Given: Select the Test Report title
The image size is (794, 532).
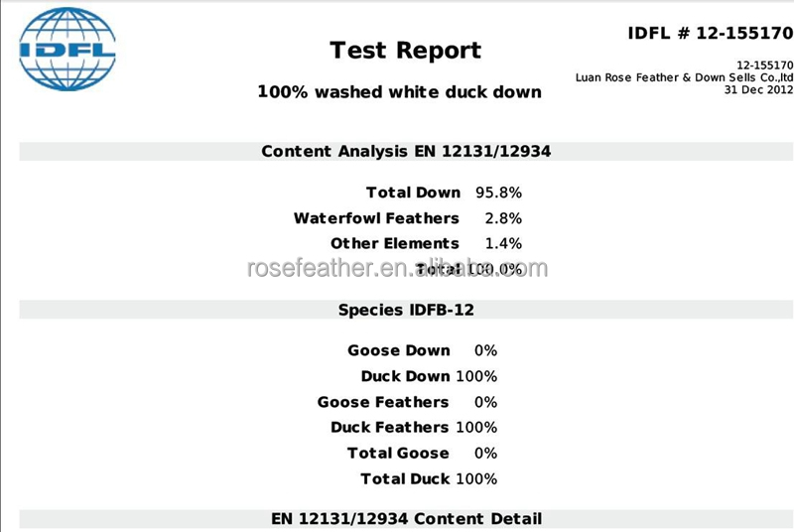Looking at the screenshot, I should click(405, 51).
